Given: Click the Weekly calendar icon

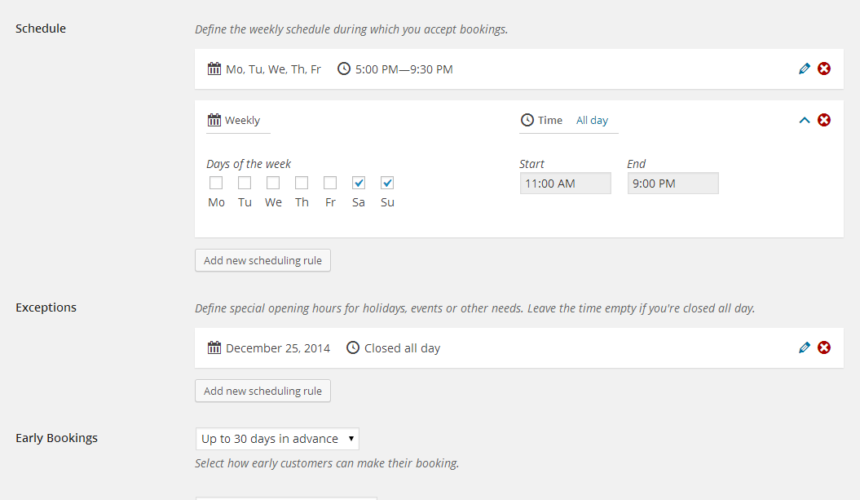Looking at the screenshot, I should click(x=214, y=120).
